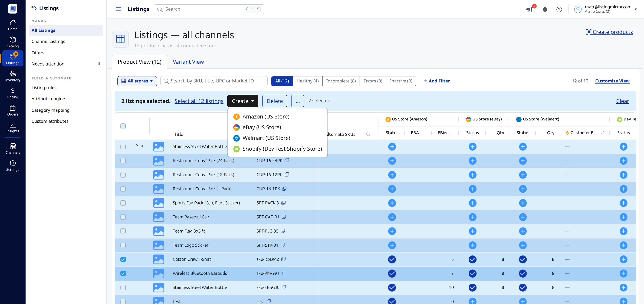
Task: Uncheck the Cotton Crew T-Shirt row
Action: click(123, 259)
